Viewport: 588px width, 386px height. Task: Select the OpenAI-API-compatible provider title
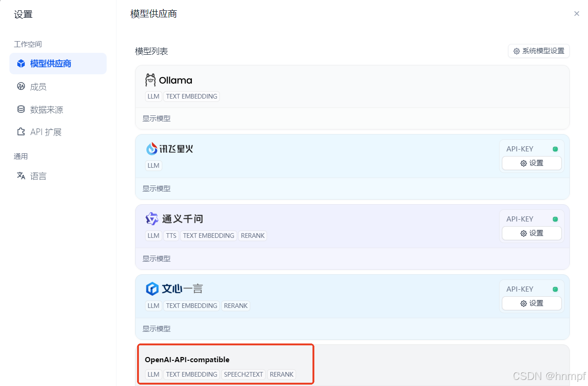coord(187,360)
